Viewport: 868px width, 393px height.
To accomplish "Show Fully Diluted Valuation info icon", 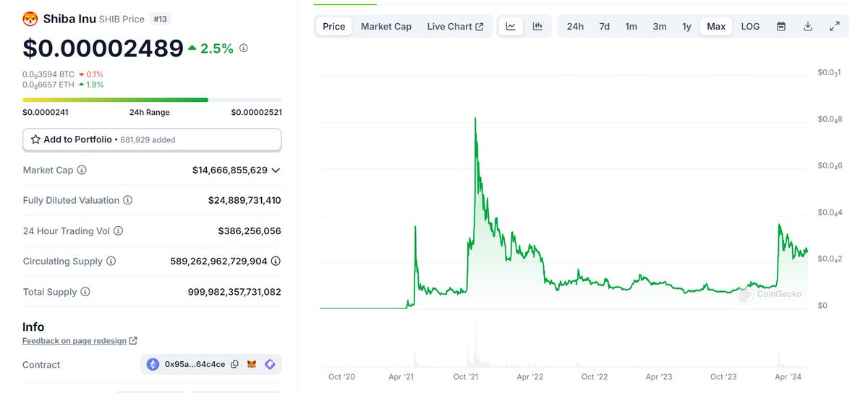I will [127, 200].
